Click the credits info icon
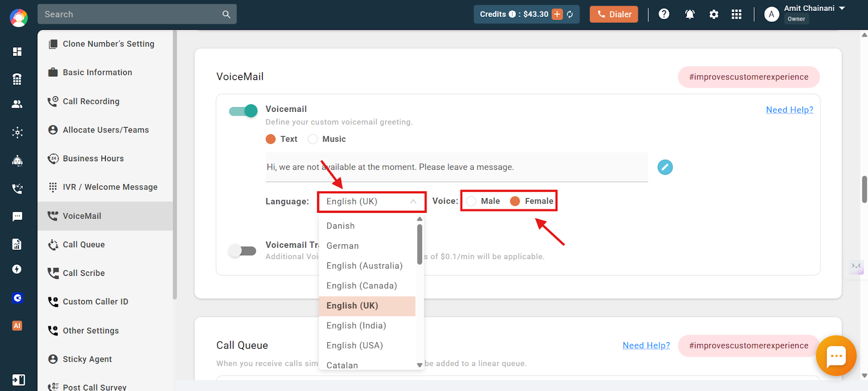Screen dimensions: 868x391 512,14
